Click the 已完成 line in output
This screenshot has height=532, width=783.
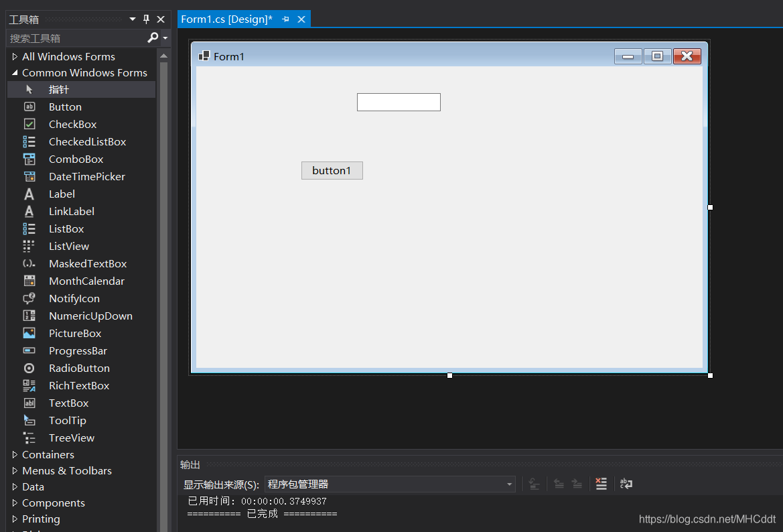[x=262, y=513]
